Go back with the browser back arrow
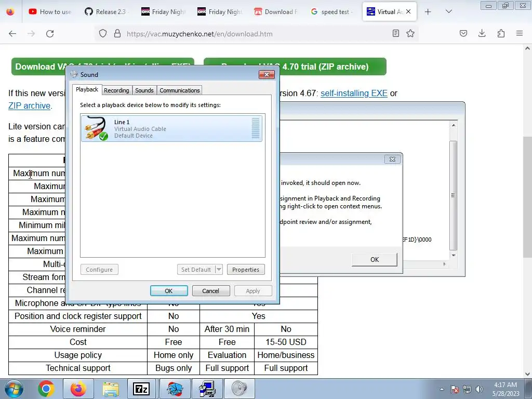Screen dimensions: 532x399 click(x=12, y=34)
